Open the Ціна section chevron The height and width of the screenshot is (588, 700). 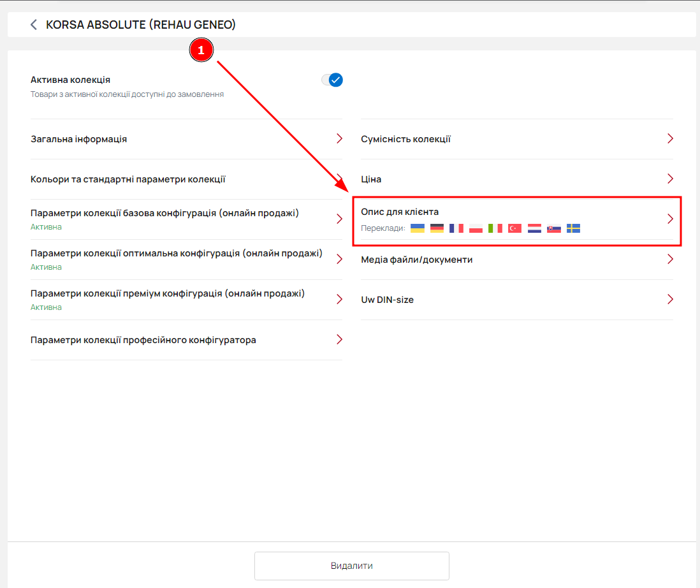670,179
